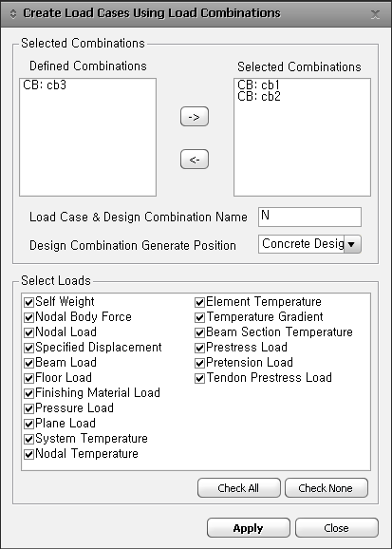Click the Apply button
The image size is (392, 549).
click(249, 528)
